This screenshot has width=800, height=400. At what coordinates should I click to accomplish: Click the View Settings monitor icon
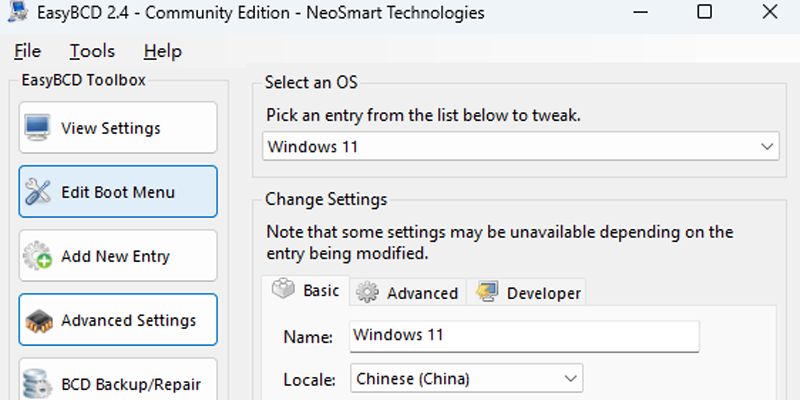(x=37, y=128)
